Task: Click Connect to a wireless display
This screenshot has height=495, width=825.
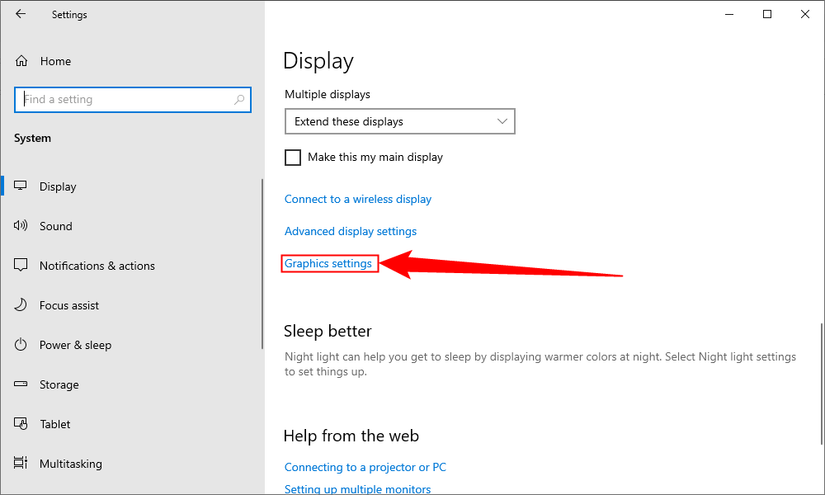Action: coord(358,199)
